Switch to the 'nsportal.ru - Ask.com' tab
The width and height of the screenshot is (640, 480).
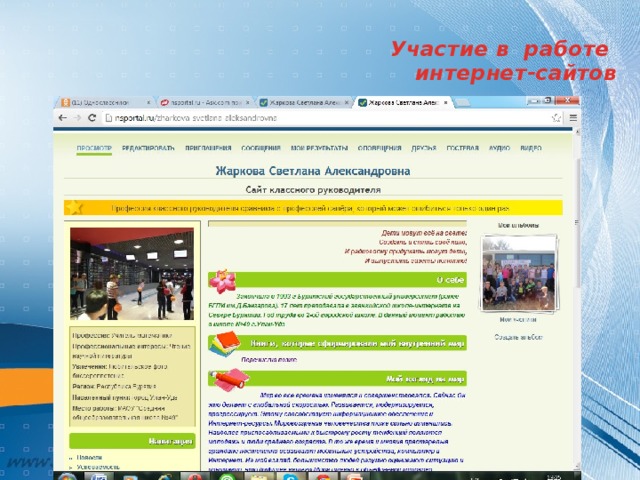pyautogui.click(x=206, y=103)
